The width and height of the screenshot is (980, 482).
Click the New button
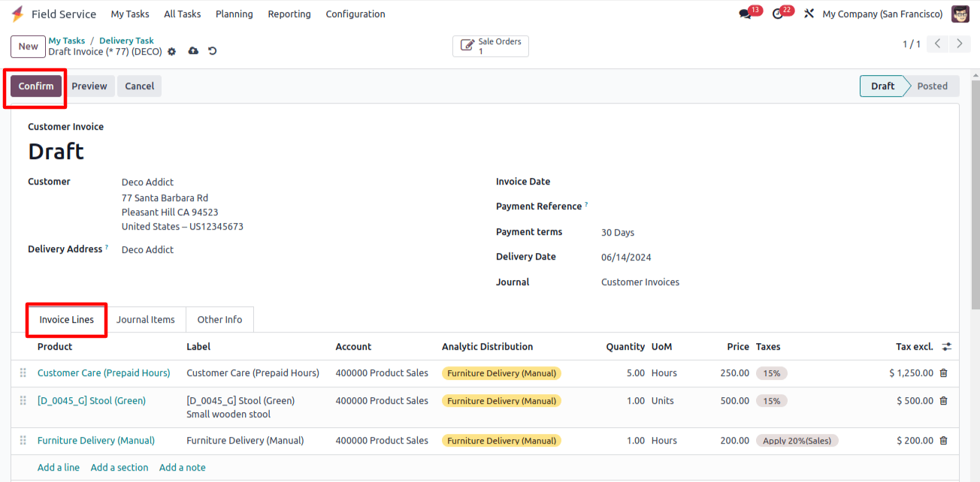click(29, 47)
